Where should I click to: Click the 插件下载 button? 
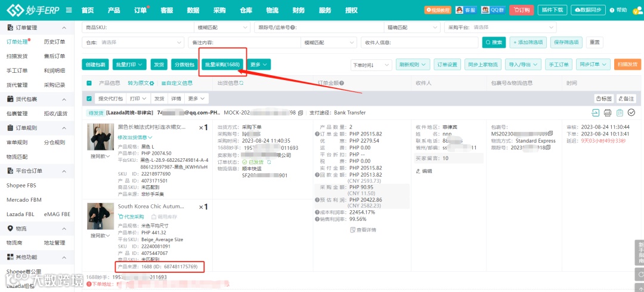[552, 10]
